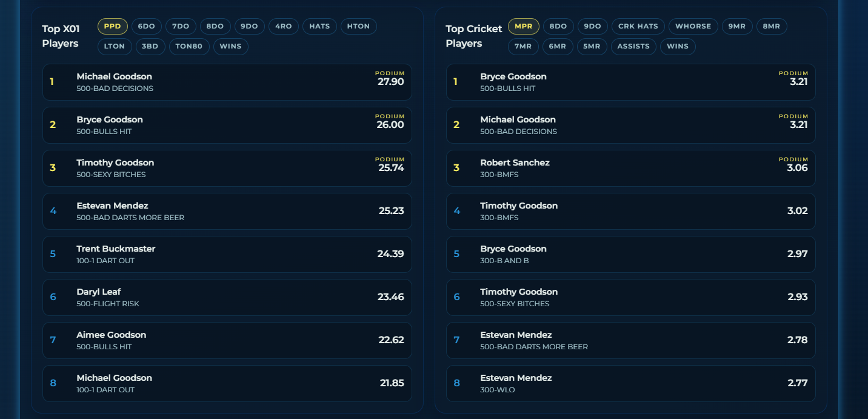Filter cricket players by 9MR
868x419 pixels.
click(737, 26)
